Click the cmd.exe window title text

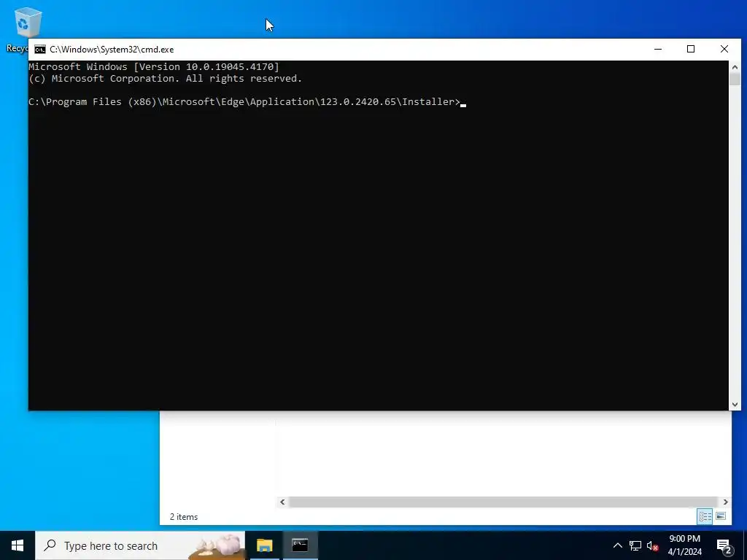(x=112, y=50)
